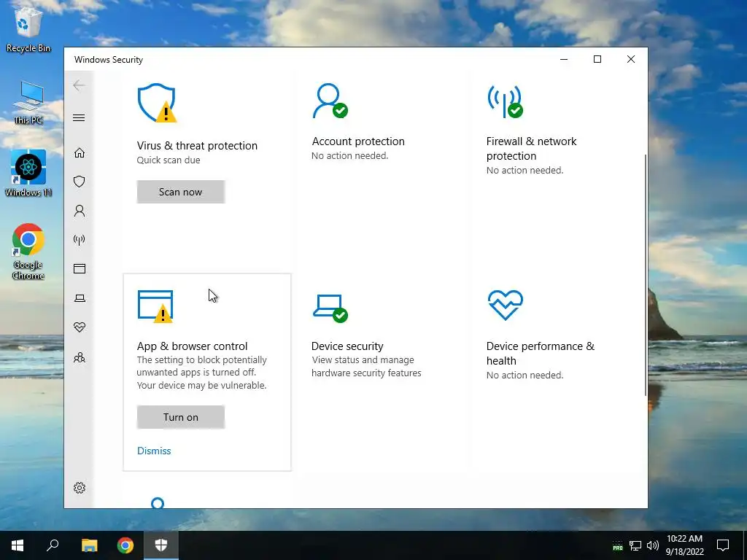The height and width of the screenshot is (560, 747).
Task: Click the Device performance & health heart icon
Action: (x=505, y=305)
